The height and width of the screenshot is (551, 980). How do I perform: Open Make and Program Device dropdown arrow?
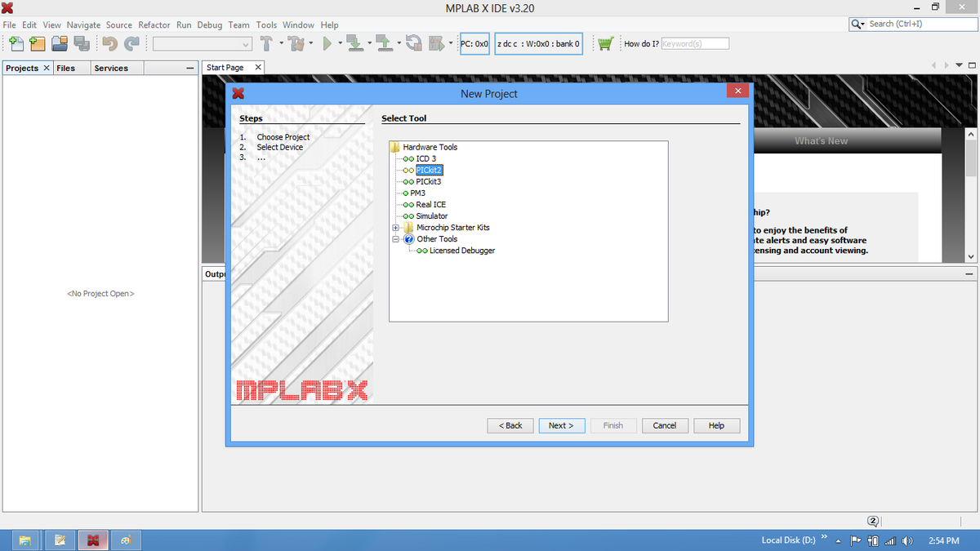369,43
